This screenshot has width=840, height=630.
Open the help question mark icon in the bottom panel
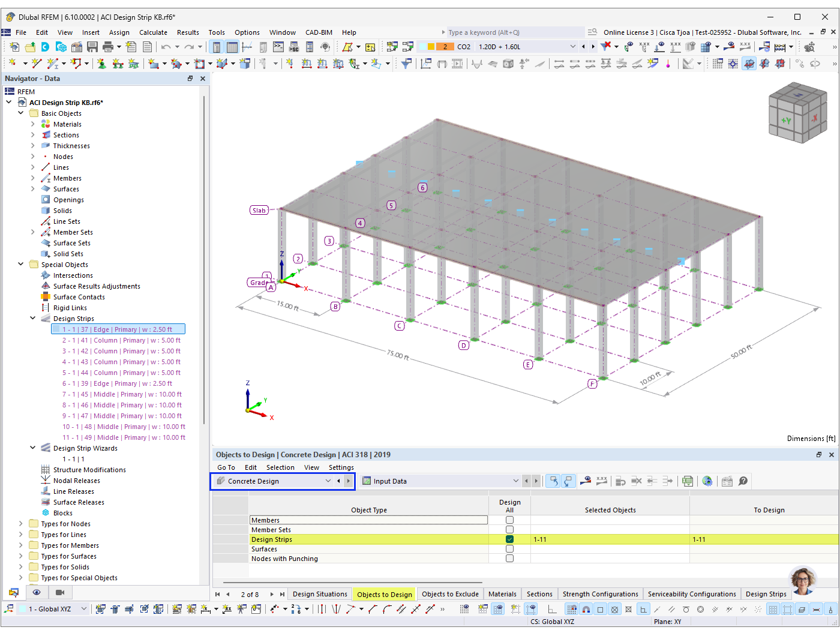742,481
